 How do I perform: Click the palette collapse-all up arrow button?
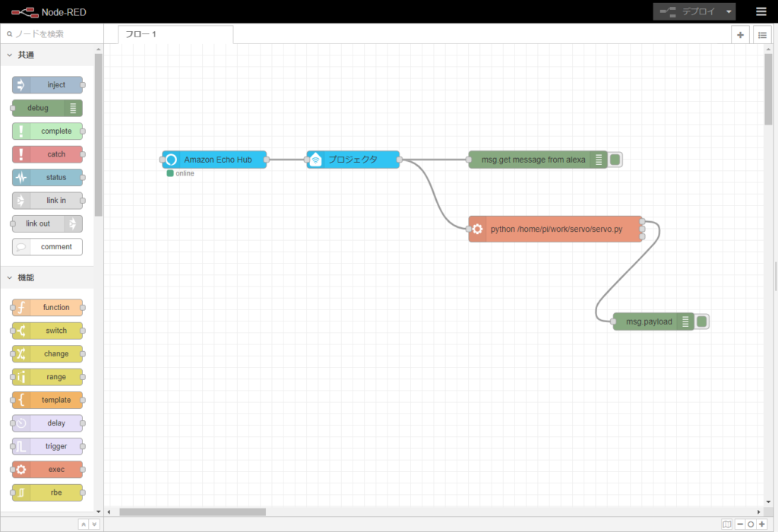pos(84,524)
